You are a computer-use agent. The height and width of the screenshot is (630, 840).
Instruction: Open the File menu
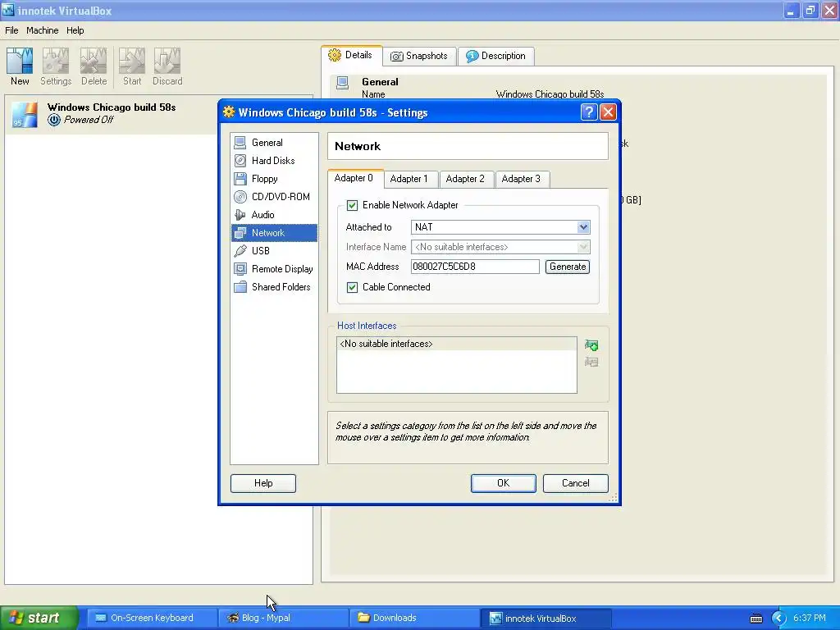pos(11,30)
